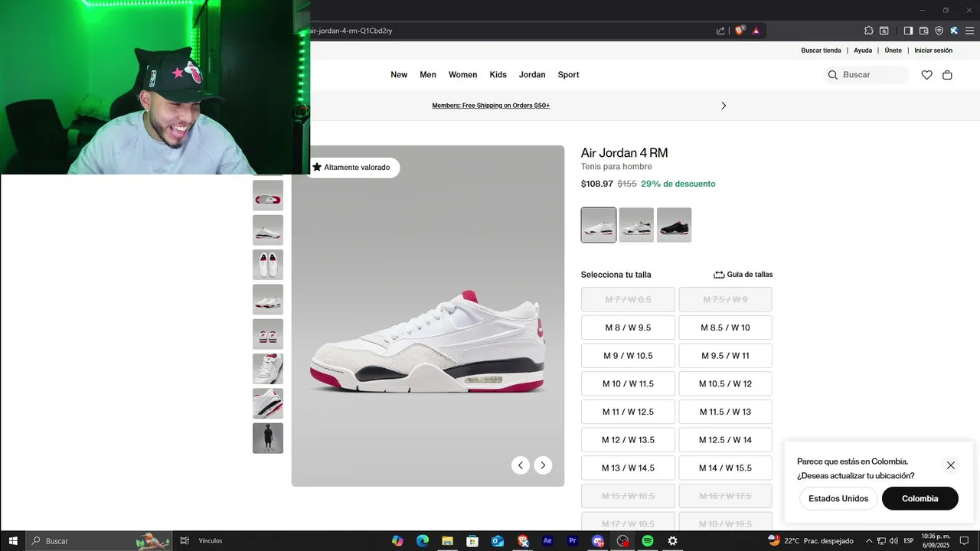Image resolution: width=980 pixels, height=551 pixels.
Task: Select white and black colorway swatch
Action: [x=636, y=225]
